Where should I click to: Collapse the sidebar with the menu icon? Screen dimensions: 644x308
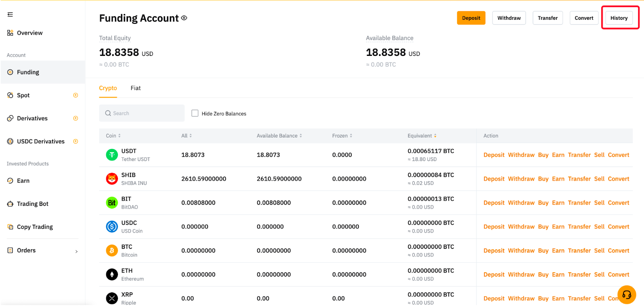[x=10, y=14]
